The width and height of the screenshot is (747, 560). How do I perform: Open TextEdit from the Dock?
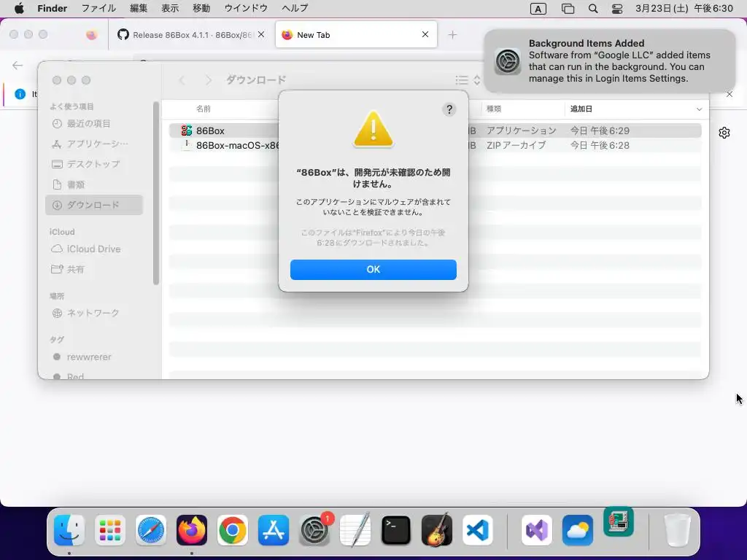coord(355,530)
